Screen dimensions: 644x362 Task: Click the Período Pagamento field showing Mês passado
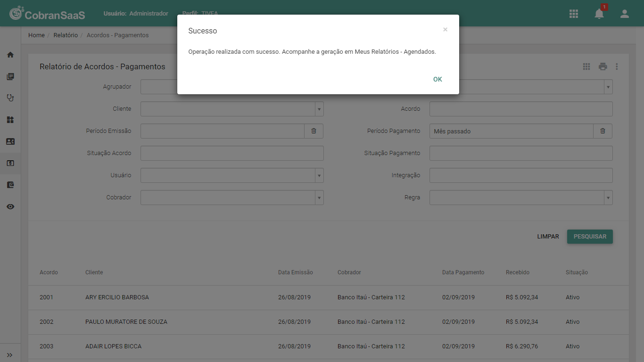point(512,131)
